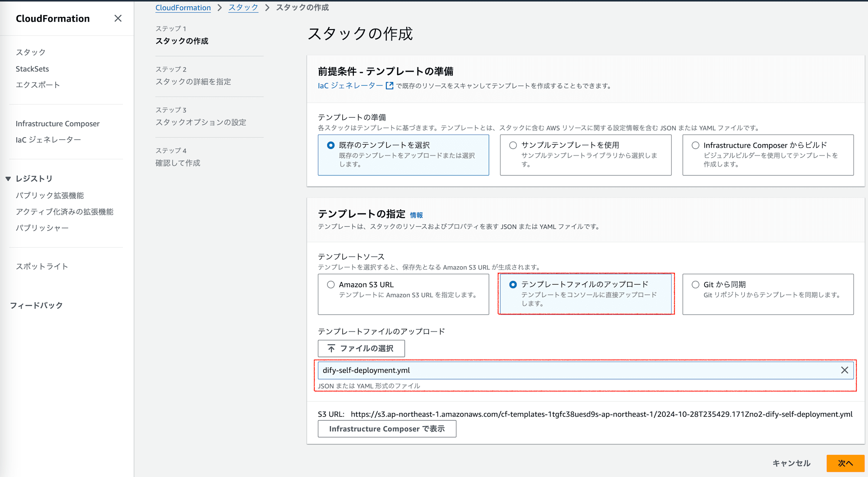Open Infrastructure Composer from the sidebar
868x477 pixels.
[x=58, y=123]
